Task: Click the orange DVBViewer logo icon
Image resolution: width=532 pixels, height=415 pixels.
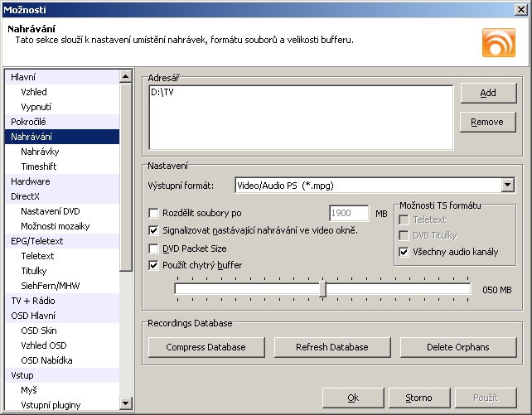Action: point(498,43)
